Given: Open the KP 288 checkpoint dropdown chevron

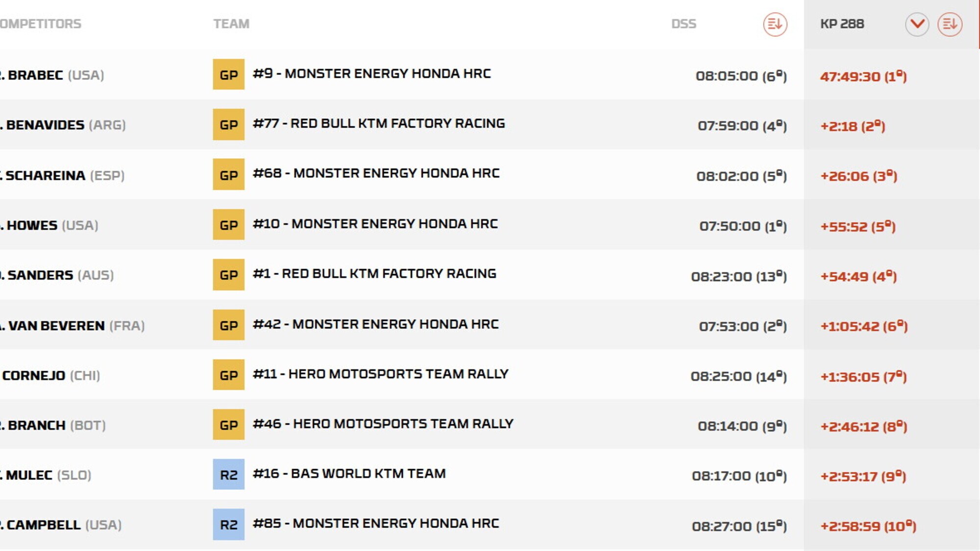Looking at the screenshot, I should tap(917, 24).
